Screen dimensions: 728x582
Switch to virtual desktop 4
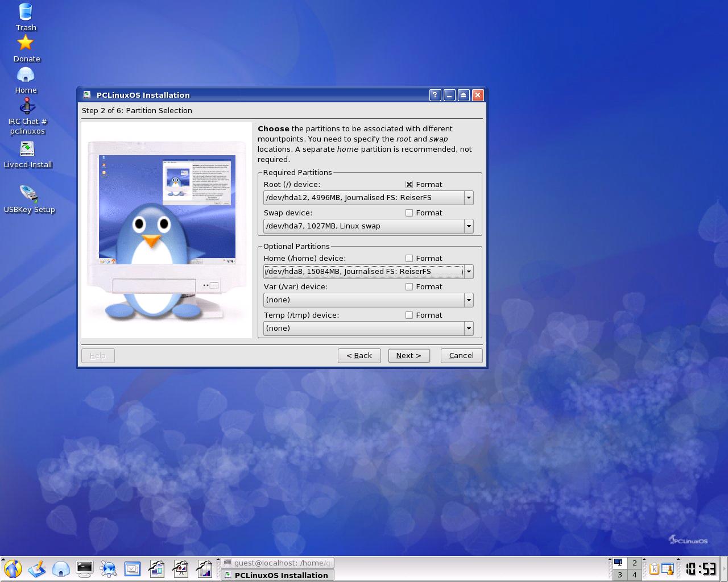coord(635,575)
